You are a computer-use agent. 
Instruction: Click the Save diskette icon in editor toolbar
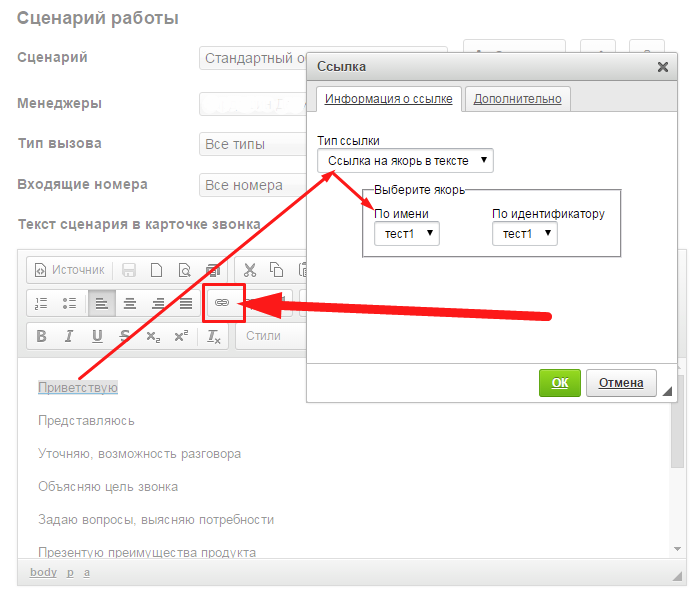click(x=129, y=270)
